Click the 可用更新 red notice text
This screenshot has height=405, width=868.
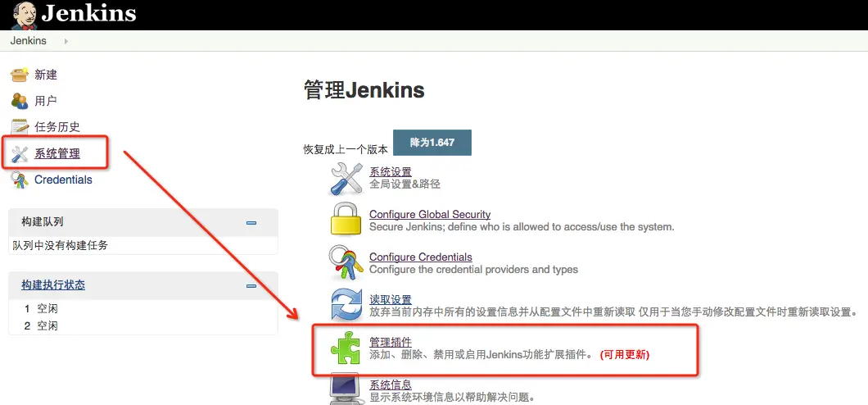tap(625, 355)
